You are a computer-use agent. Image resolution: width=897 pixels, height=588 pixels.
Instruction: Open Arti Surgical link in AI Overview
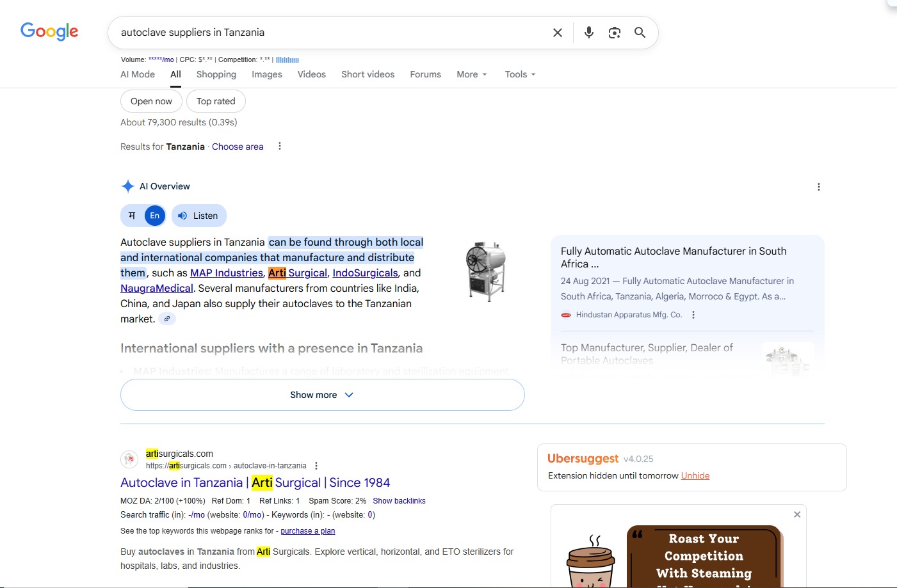coord(298,273)
